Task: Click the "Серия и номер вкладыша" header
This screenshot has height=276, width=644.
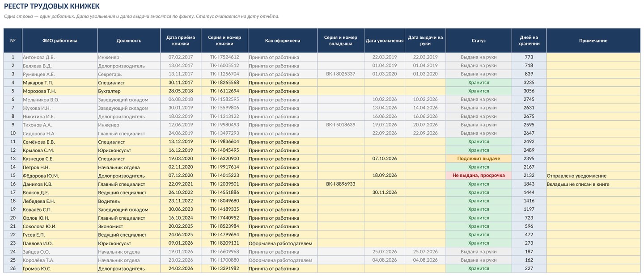Action: (341, 41)
